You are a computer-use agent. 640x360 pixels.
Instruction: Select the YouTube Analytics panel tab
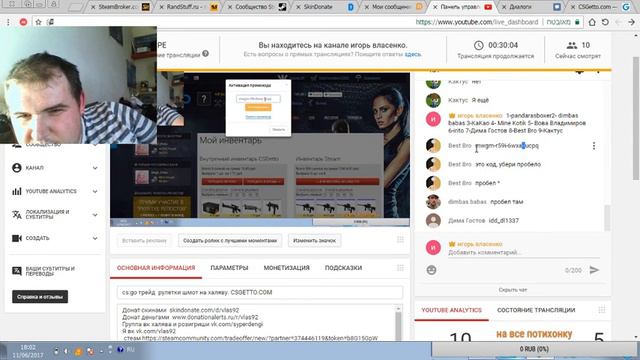(x=451, y=310)
